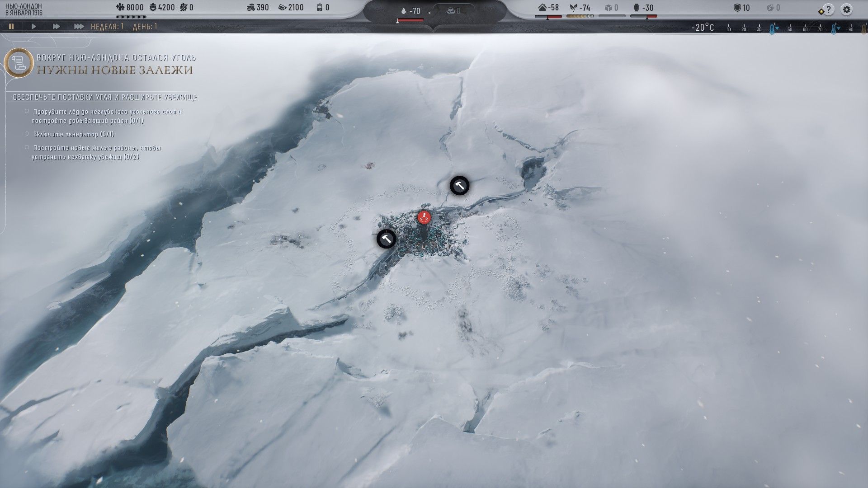
Task: Open the quest scroll emblem
Action: 19,63
